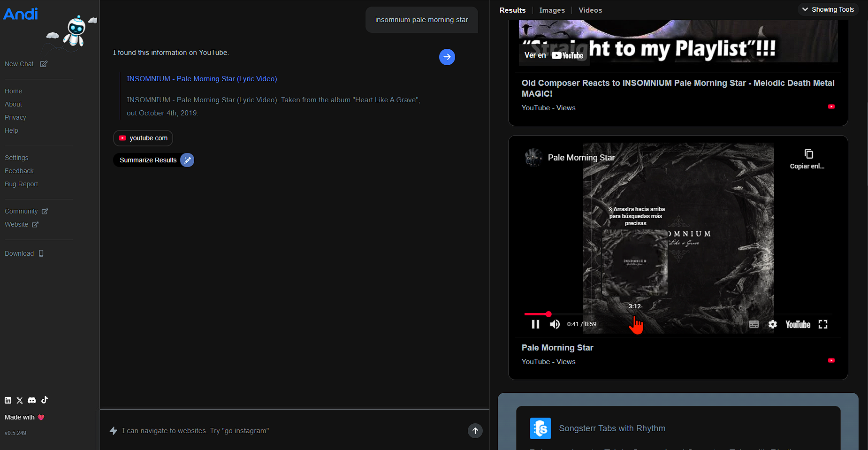Click the heart icon beside Made with
Screen dimensions: 868x450
(41, 417)
